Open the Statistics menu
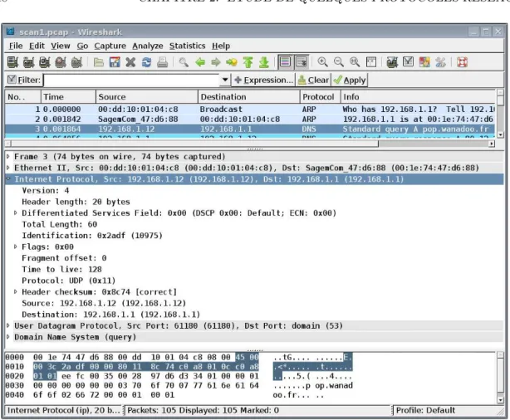This screenshot has height=420, width=510. tap(187, 46)
